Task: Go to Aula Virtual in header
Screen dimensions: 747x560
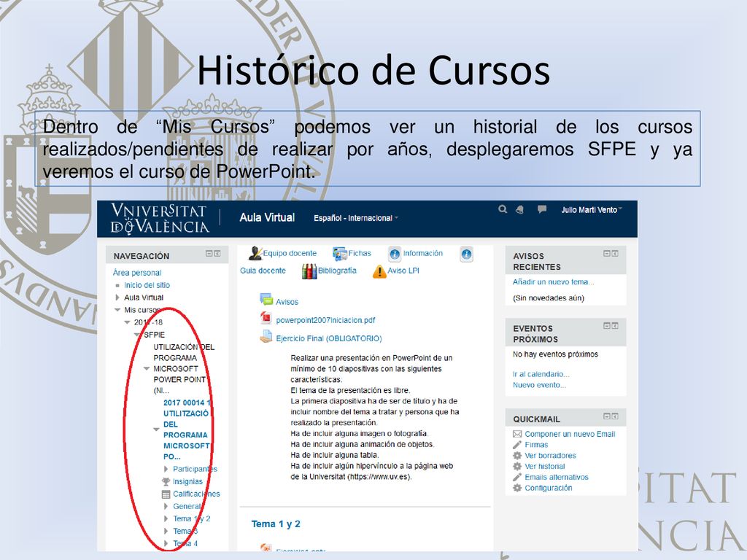Action: [x=267, y=217]
